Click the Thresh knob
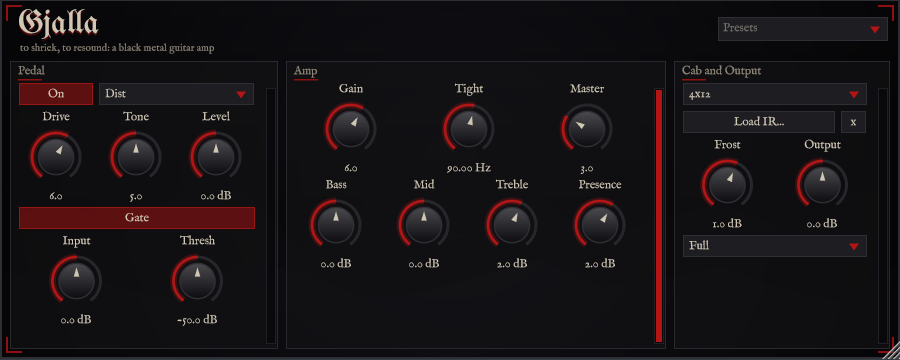 pyautogui.click(x=197, y=280)
